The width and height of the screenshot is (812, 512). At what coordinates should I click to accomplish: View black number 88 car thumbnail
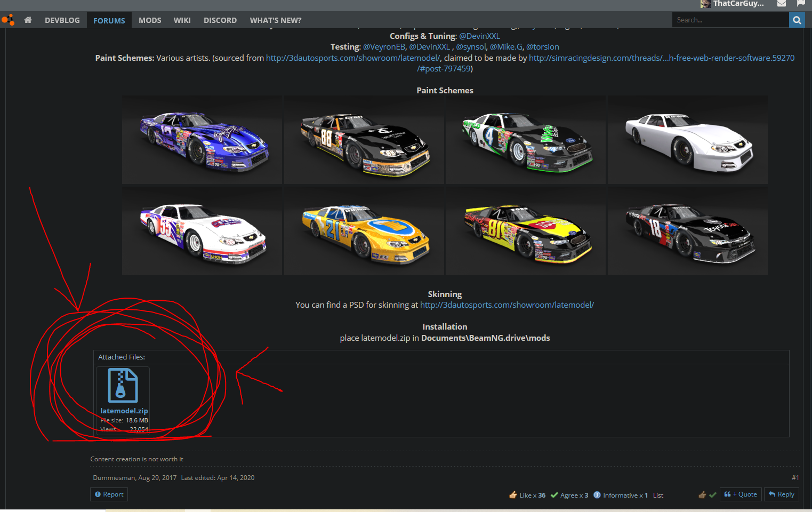[x=364, y=140]
